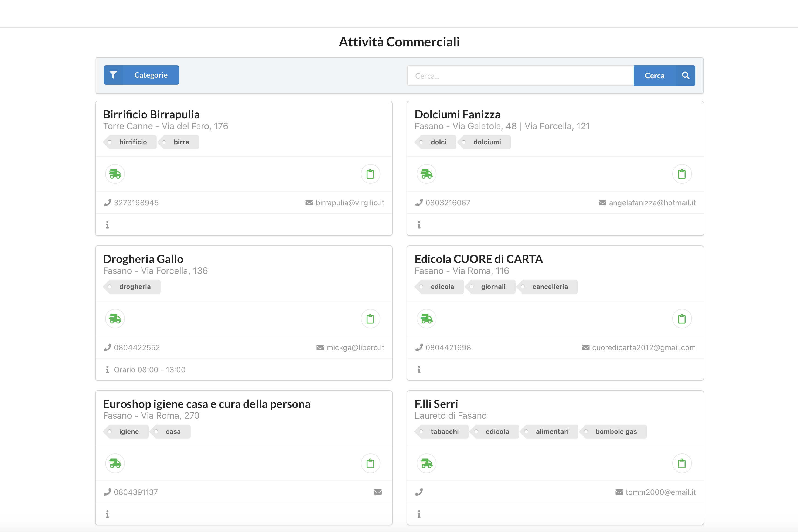798x532 pixels.
Task: Click clipboard icon for Edicola CUORE di CARTA
Action: coord(682,319)
